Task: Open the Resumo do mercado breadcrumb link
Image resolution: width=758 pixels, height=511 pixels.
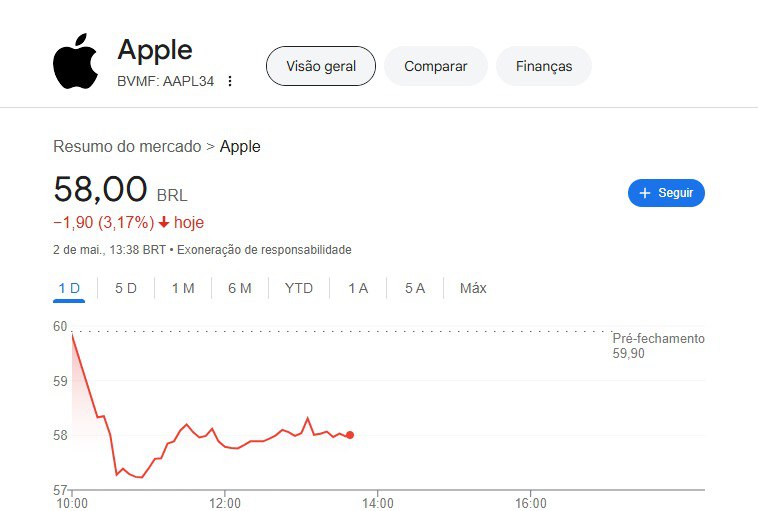Action: pyautogui.click(x=127, y=146)
